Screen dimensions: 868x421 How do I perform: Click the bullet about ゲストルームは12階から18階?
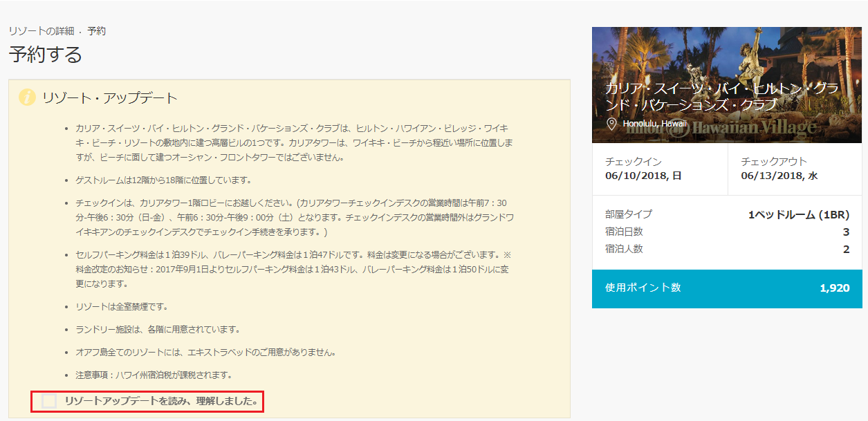(x=163, y=180)
